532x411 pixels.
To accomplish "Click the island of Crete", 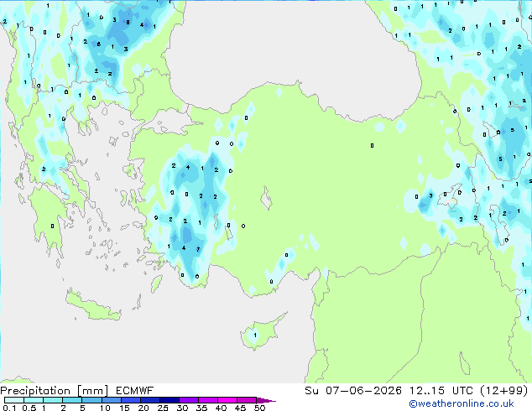I will 92,306.
